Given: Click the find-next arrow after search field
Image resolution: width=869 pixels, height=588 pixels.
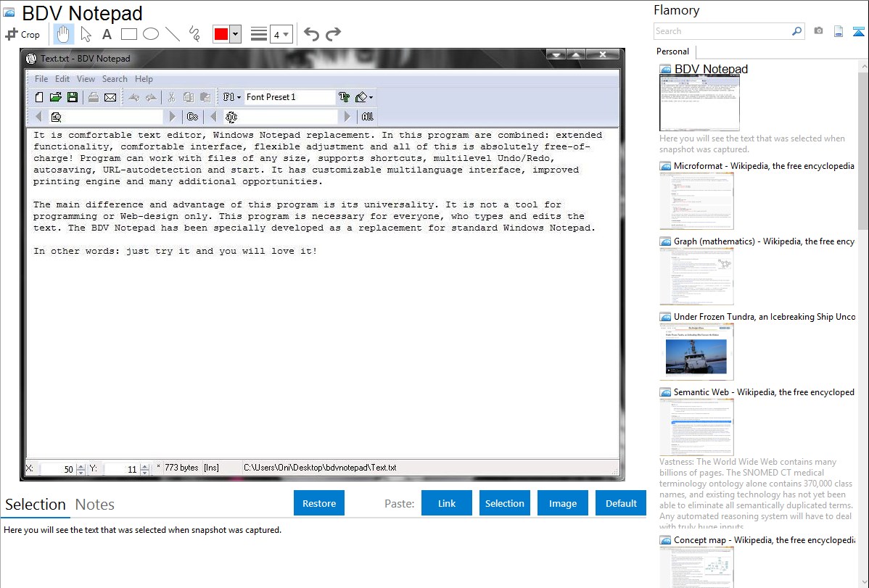Looking at the screenshot, I should click(173, 117).
